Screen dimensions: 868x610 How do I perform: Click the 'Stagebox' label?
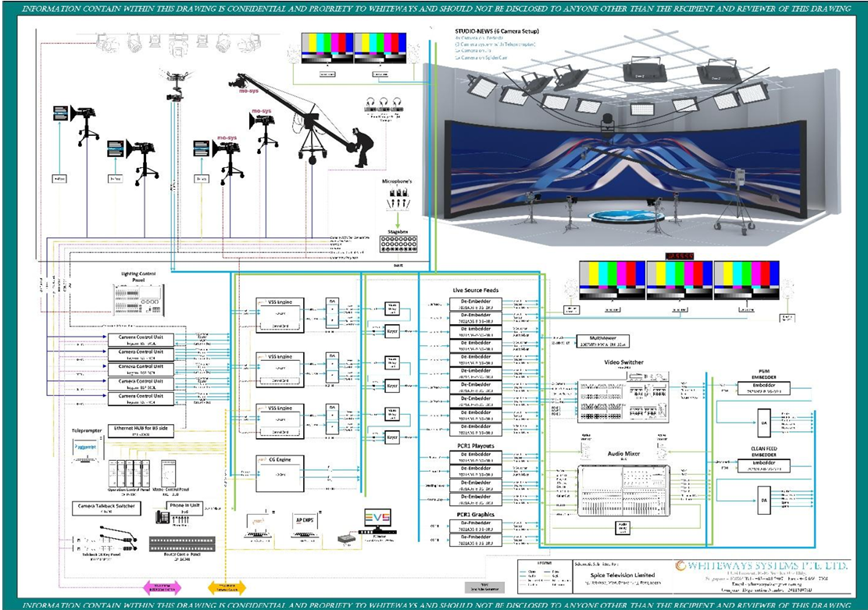pos(398,231)
